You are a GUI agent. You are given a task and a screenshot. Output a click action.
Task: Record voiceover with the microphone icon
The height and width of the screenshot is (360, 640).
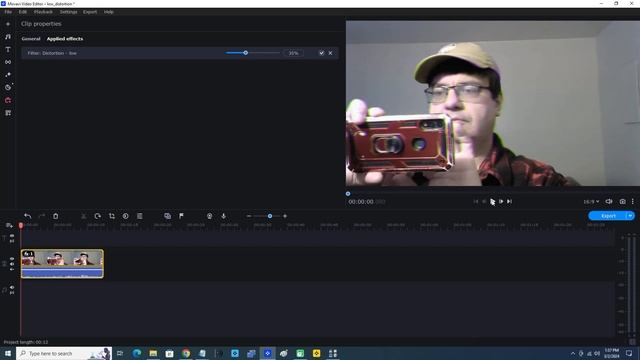click(x=223, y=216)
